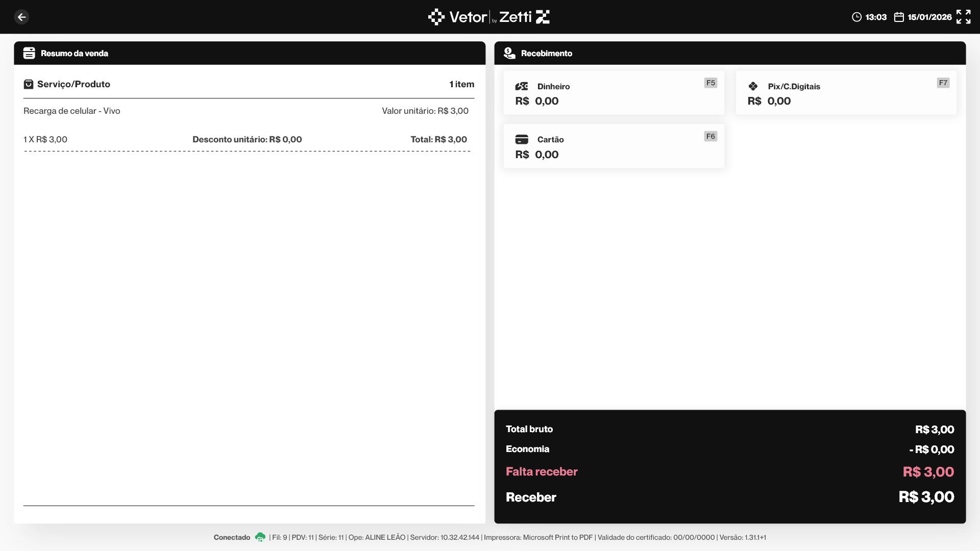Click the Dinheiro cash icon
This screenshot has width=980, height=551.
pos(521,86)
